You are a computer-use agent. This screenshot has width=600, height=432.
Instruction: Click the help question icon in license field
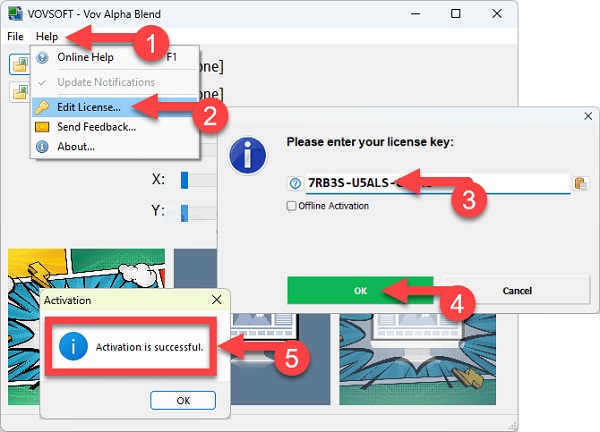(295, 183)
